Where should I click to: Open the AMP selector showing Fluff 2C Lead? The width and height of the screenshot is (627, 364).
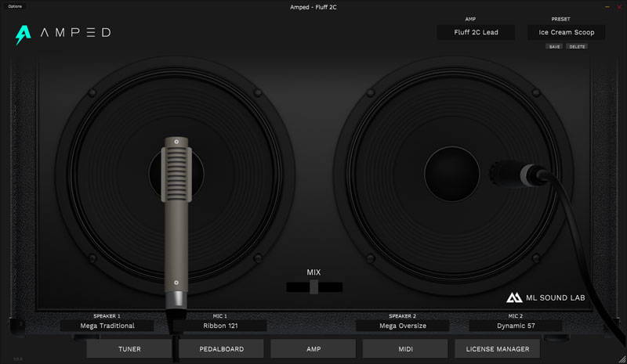pos(476,32)
